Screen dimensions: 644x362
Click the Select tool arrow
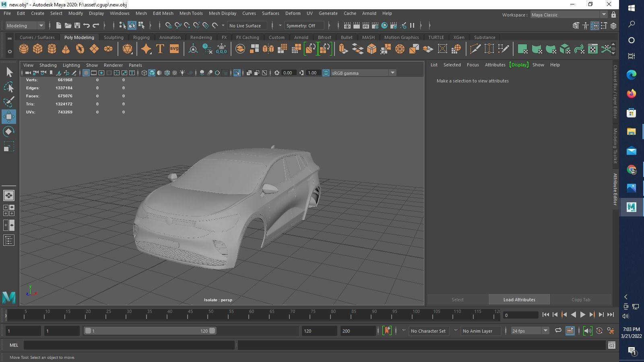point(9,72)
